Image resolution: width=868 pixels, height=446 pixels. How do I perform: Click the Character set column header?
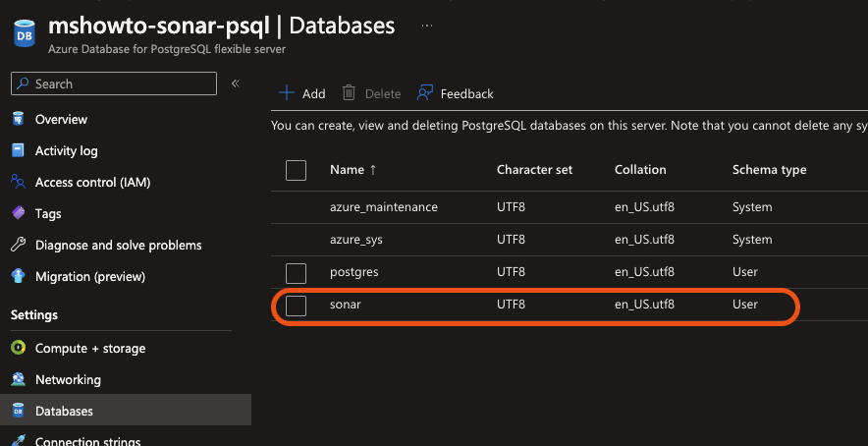pyautogui.click(x=534, y=170)
